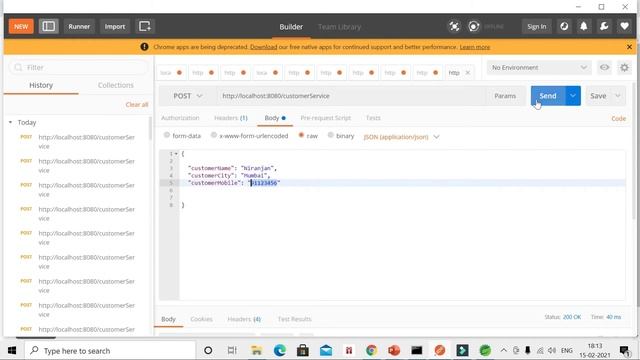Select the binary body option
Viewport: 640px width, 360px height.
tap(331, 135)
